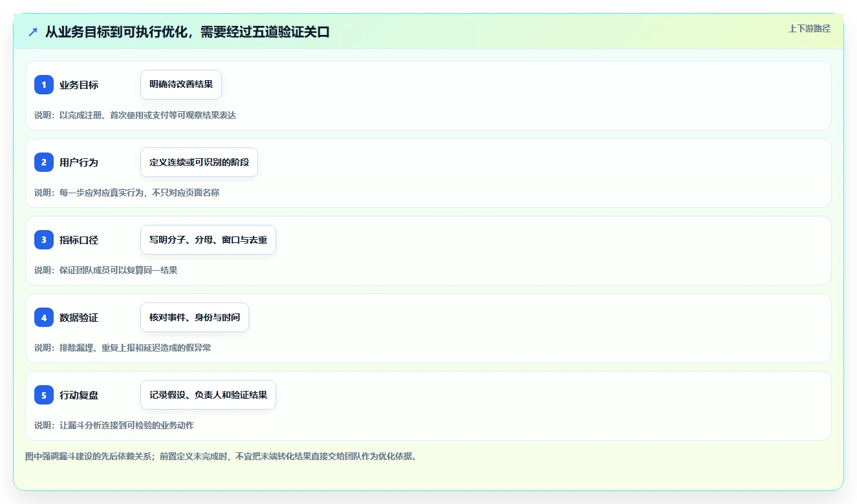
Task: Click the step number 5 badge
Action: coord(44,395)
